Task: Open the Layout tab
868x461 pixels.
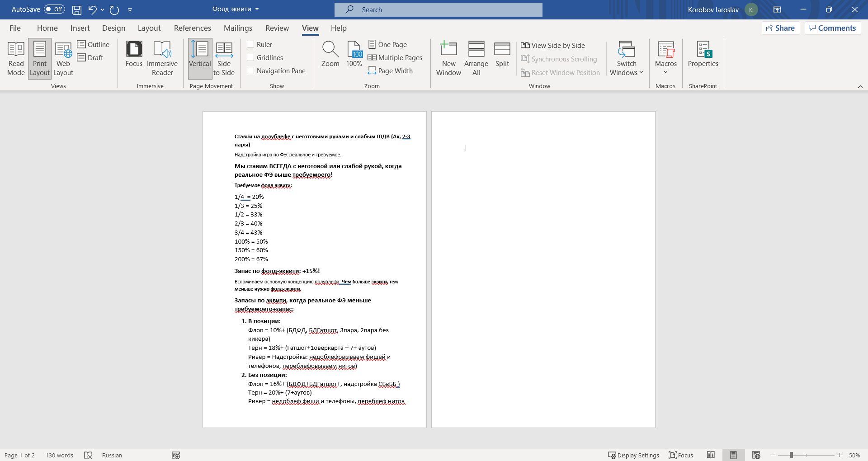Action: point(149,28)
